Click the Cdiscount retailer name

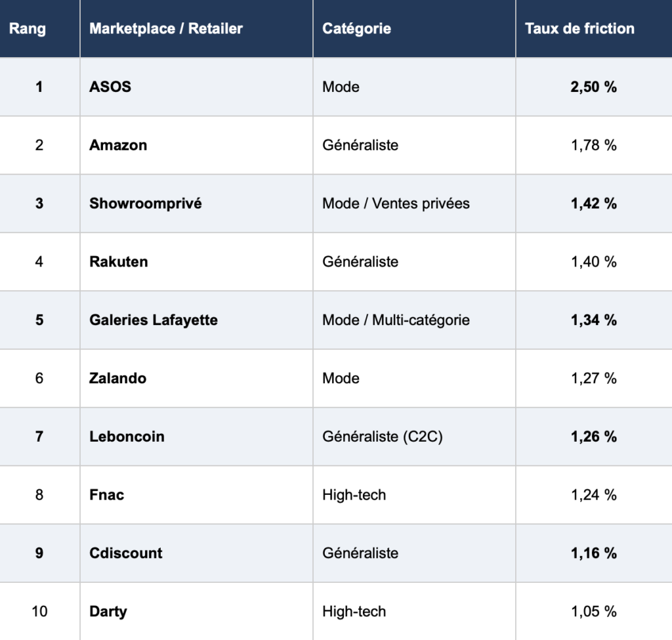[x=126, y=553]
